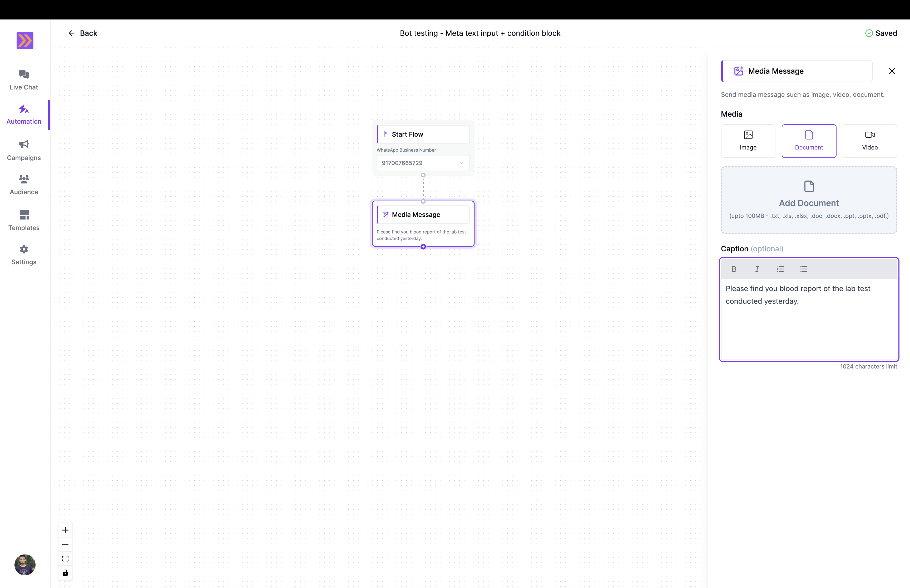Close the Media Message panel
910x588 pixels.
pos(892,71)
